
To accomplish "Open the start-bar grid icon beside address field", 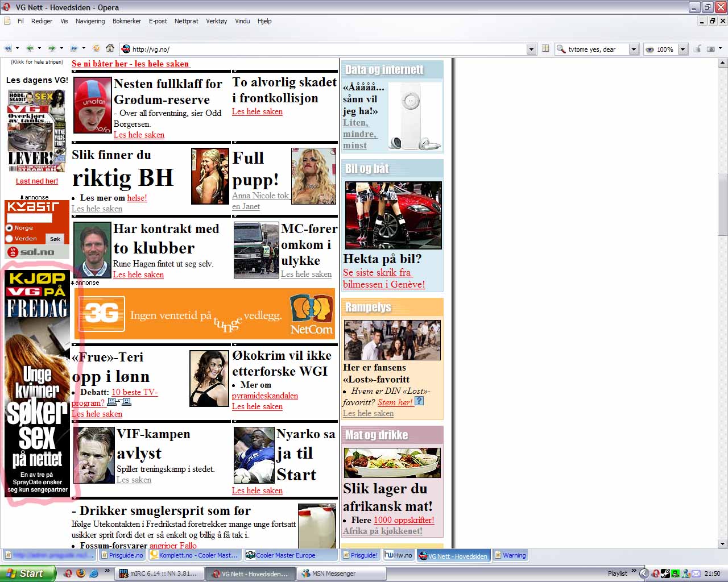I will tap(545, 49).
